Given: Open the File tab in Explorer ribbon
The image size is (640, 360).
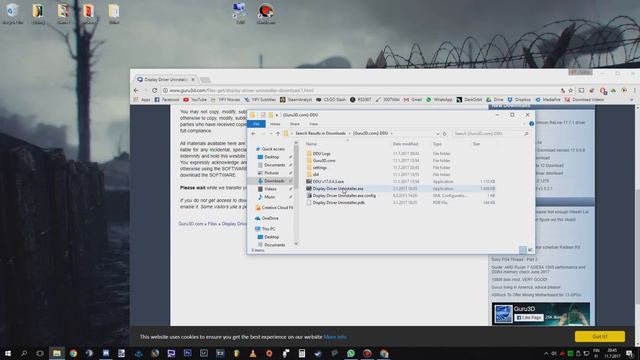Looking at the screenshot, I should 256,124.
